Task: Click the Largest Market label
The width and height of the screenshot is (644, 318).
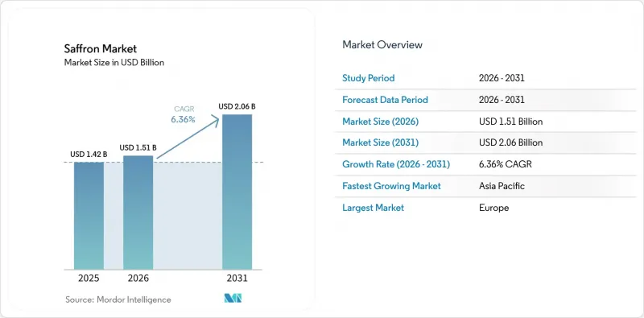Action: pyautogui.click(x=373, y=208)
